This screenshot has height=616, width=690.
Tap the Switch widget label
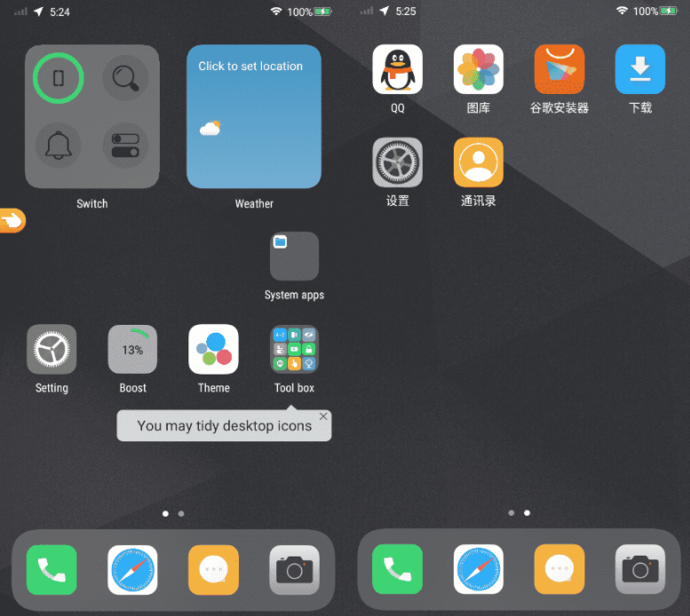click(x=92, y=203)
